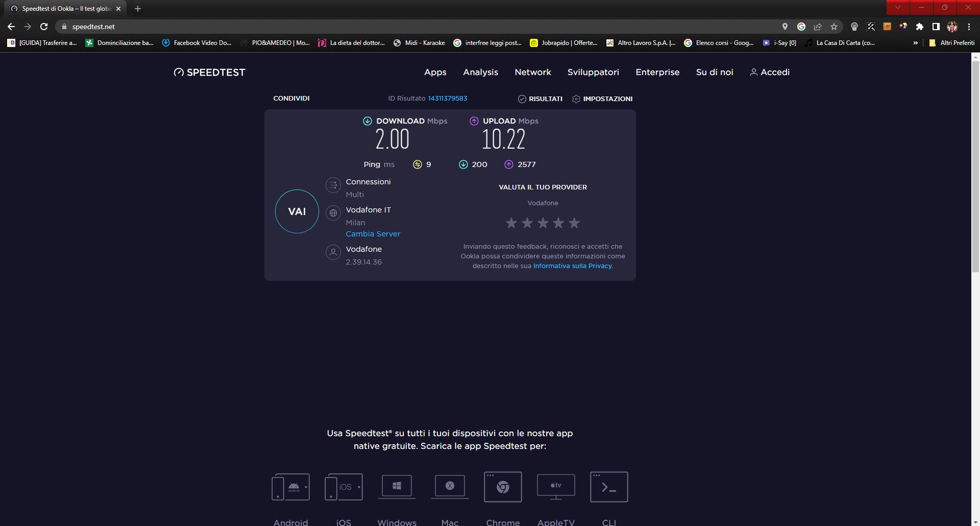
Task: Open the browser profile avatar
Action: click(x=952, y=27)
